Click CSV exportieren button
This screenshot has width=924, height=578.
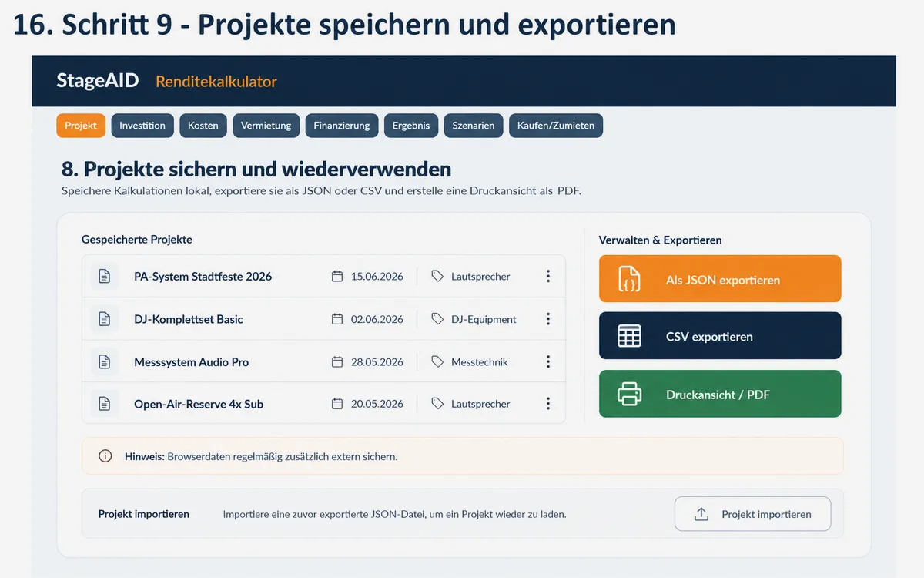click(720, 336)
